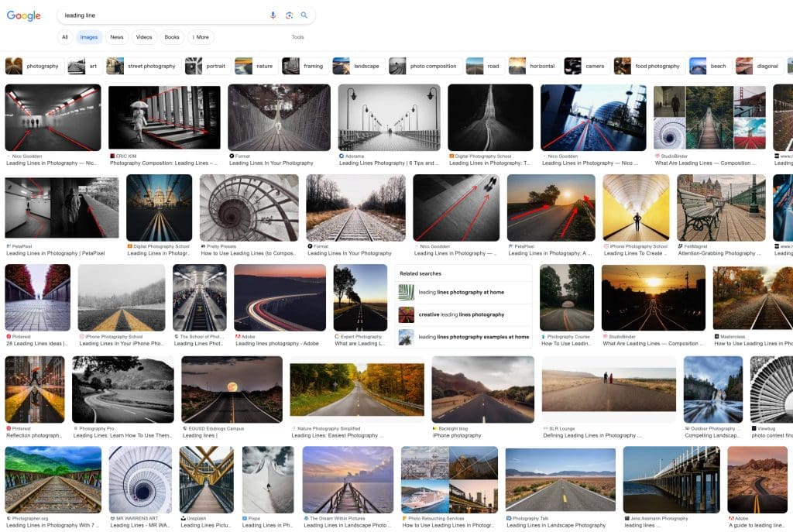Open 'leading lines photography at home' related search
Viewport: 793px width, 532px height.
[461, 292]
